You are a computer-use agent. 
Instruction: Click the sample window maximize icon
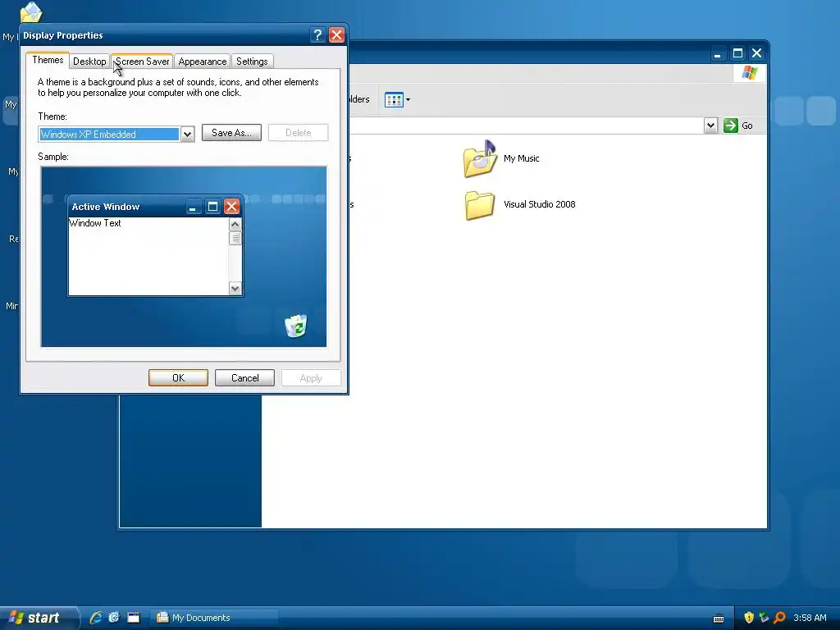[x=212, y=206]
